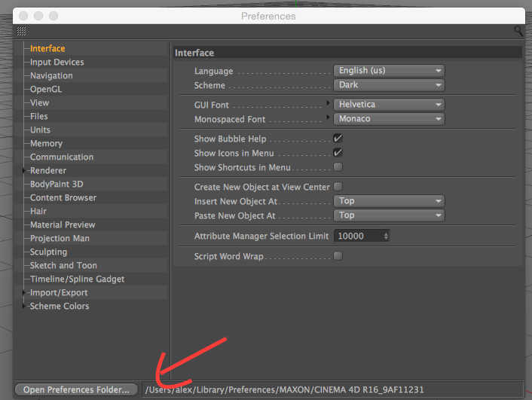Open Insert New Object At dropdown
This screenshot has width=532, height=400.
point(389,201)
